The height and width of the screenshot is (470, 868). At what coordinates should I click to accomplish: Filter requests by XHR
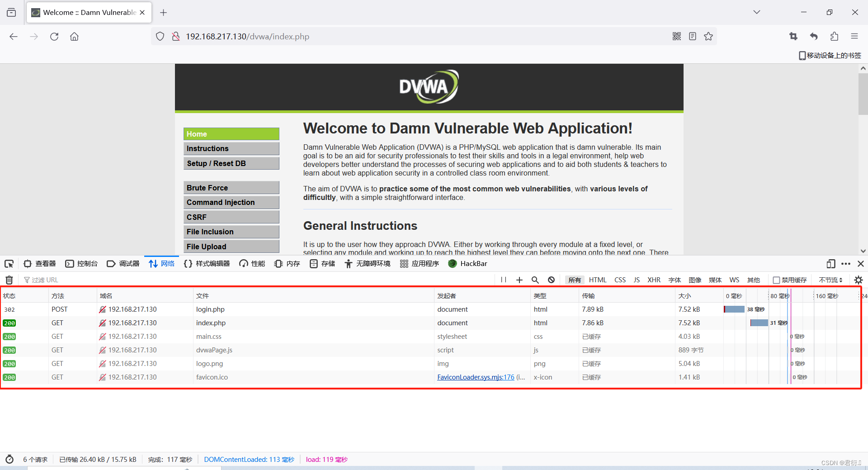[x=654, y=280]
